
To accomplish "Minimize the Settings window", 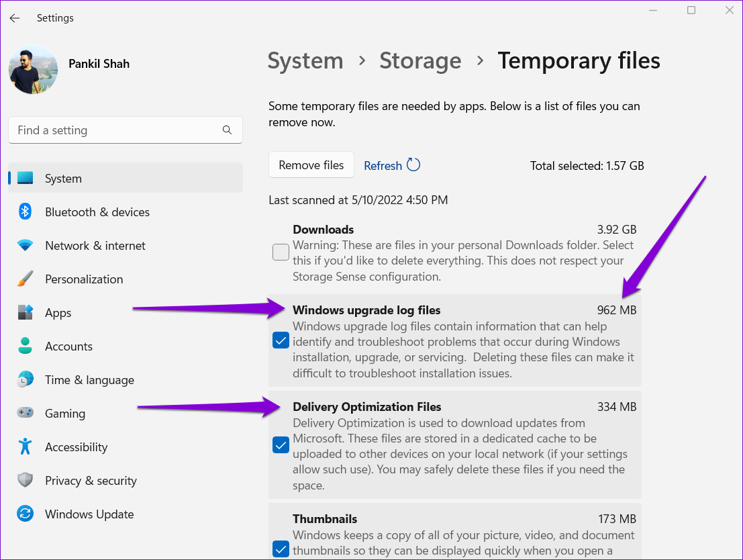I will 653,10.
